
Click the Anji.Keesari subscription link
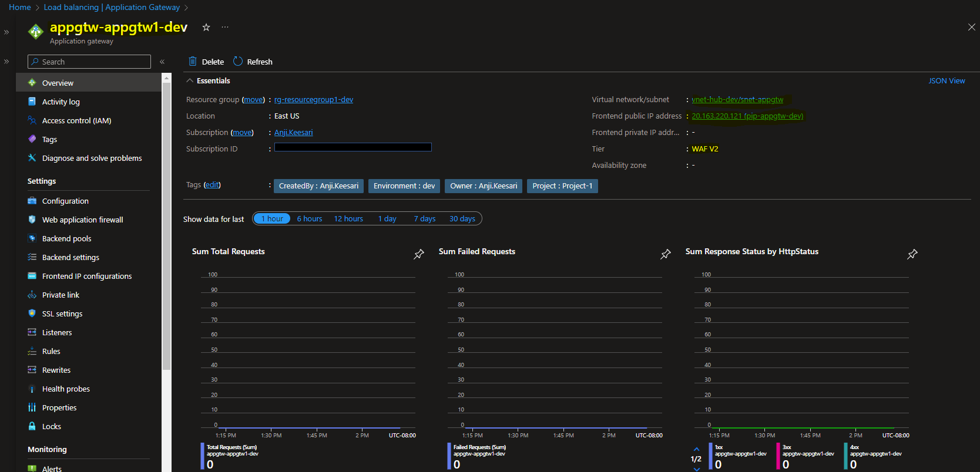(293, 133)
